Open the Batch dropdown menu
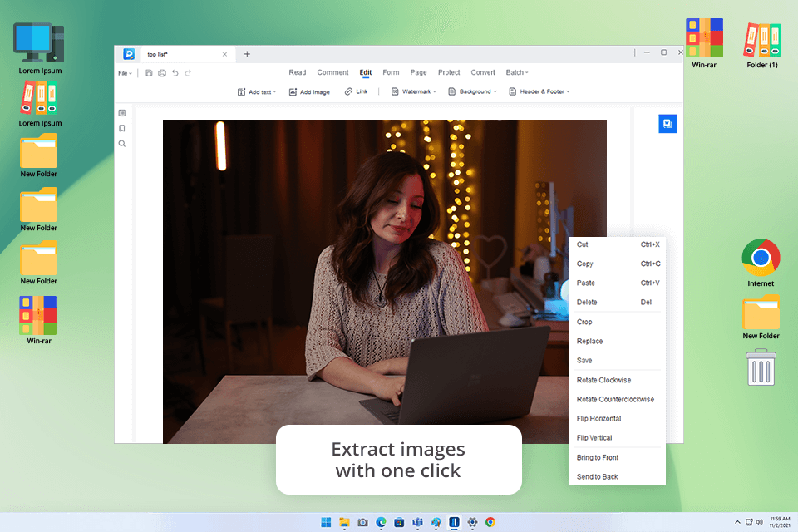Viewport: 798px width, 532px height. tap(517, 72)
